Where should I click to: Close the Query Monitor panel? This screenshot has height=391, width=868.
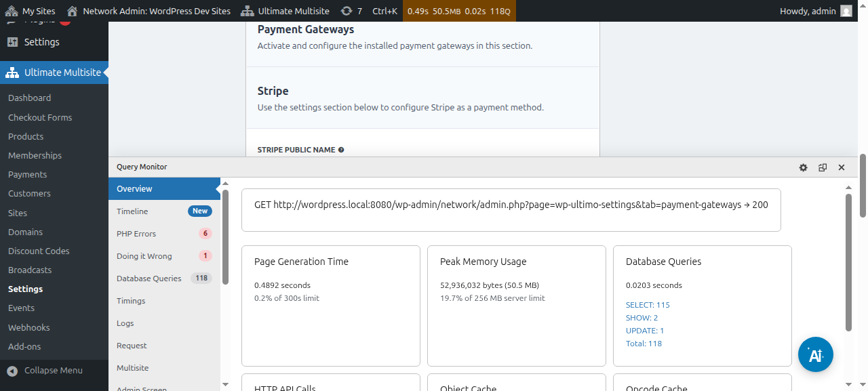coord(842,167)
